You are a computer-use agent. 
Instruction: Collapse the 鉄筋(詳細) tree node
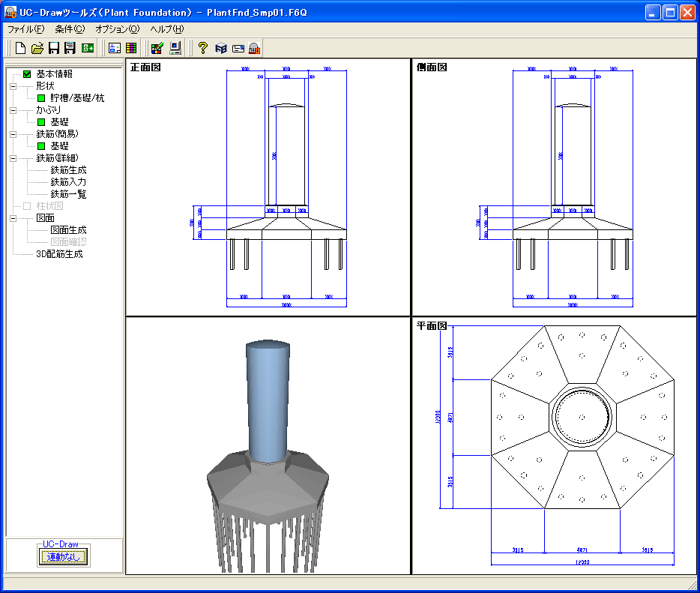pos(13,158)
